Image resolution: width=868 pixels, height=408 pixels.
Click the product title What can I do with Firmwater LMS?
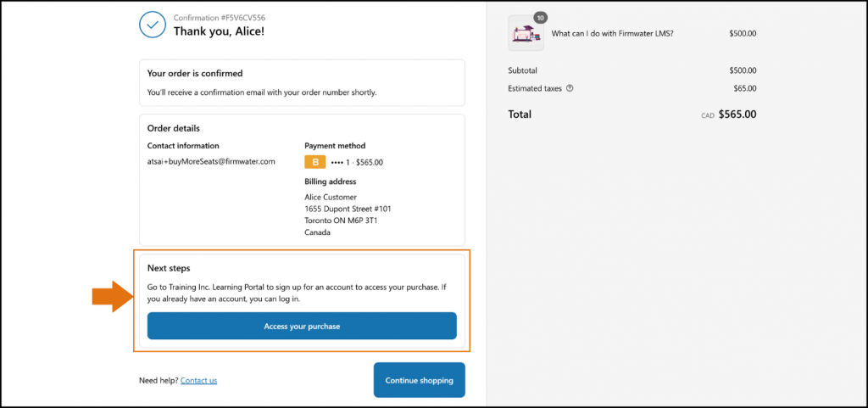click(x=612, y=33)
